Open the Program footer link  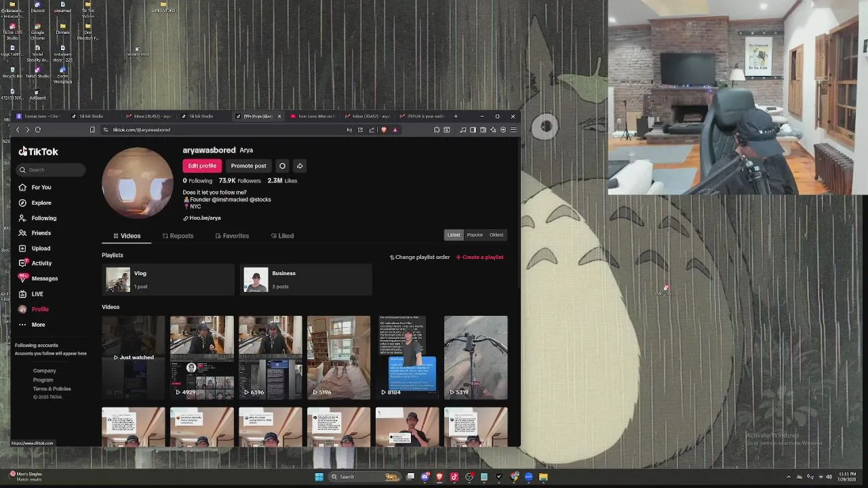pos(43,380)
